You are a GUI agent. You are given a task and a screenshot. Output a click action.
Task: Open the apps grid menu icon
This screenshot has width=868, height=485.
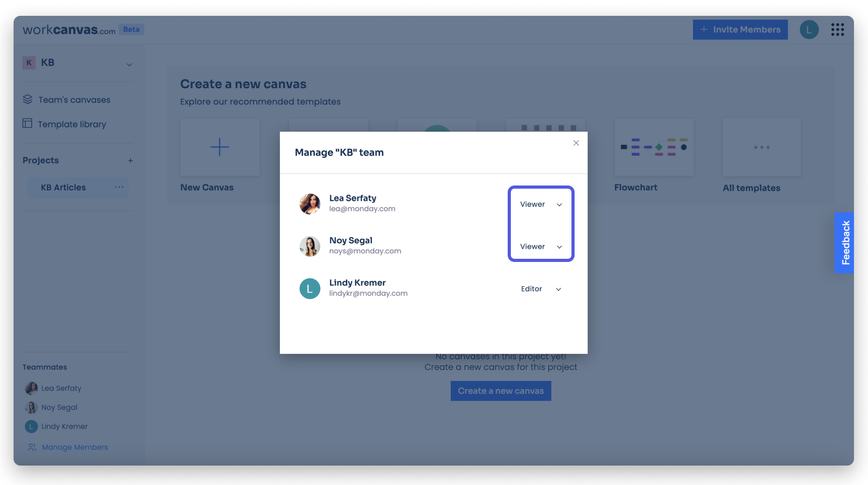838,29
